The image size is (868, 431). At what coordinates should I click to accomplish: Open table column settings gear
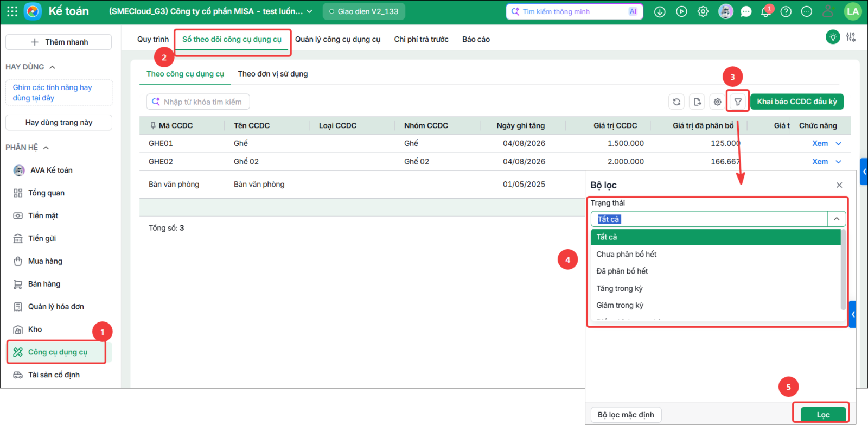point(717,102)
